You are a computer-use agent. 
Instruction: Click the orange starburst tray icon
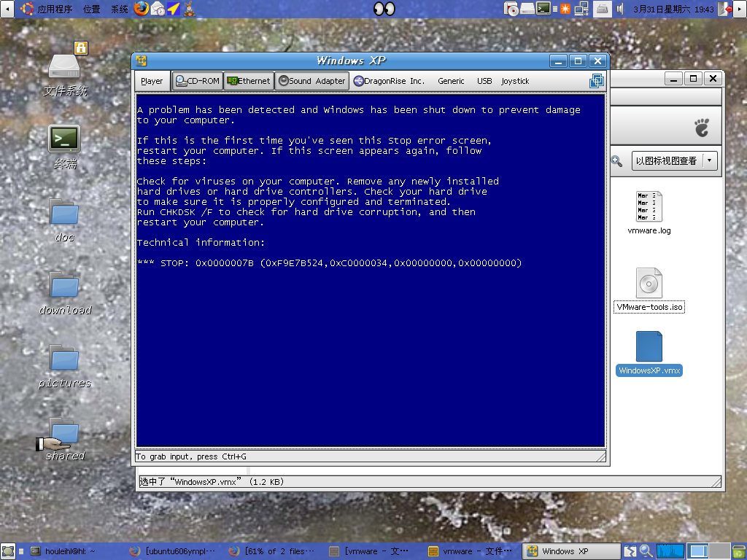click(565, 9)
